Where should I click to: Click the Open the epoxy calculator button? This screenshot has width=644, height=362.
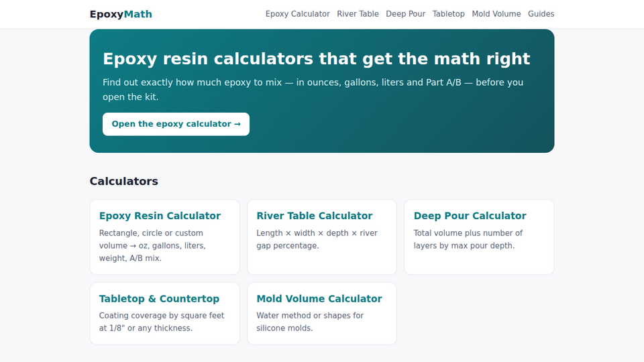(x=176, y=124)
